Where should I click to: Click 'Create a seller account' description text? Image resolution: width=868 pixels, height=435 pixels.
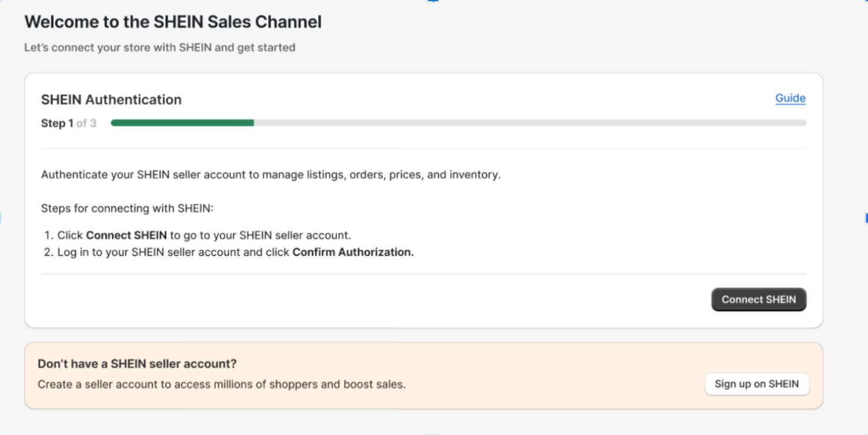(222, 384)
